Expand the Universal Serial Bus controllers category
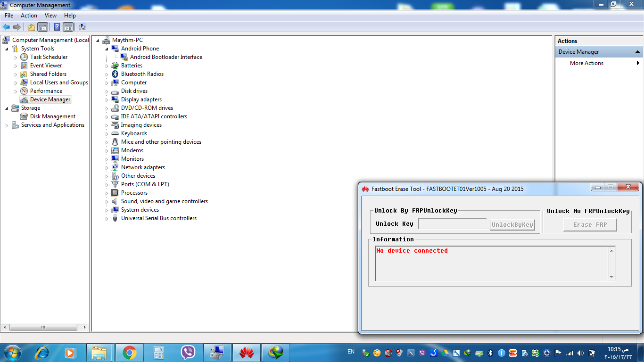Screen dimensions: 644x362 pos(107,218)
